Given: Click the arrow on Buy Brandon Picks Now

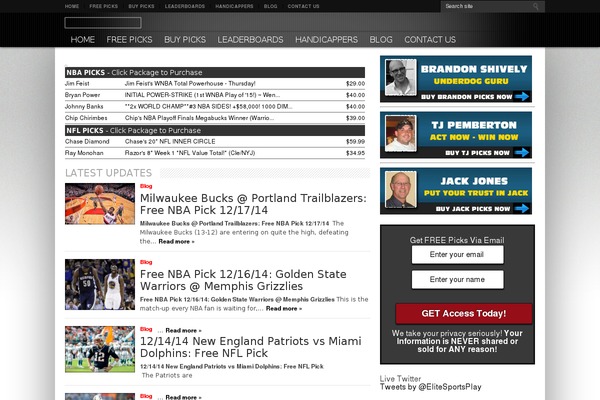Looking at the screenshot, I should pyautogui.click(x=522, y=96).
